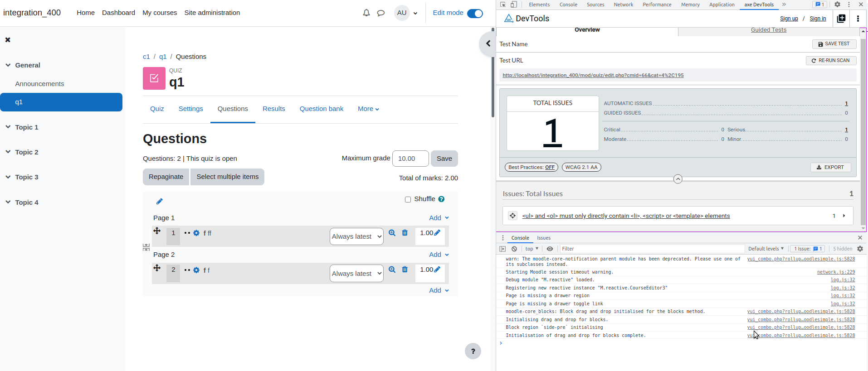The image size is (868, 371).
Task: Collapse the General section in course index
Action: point(8,65)
